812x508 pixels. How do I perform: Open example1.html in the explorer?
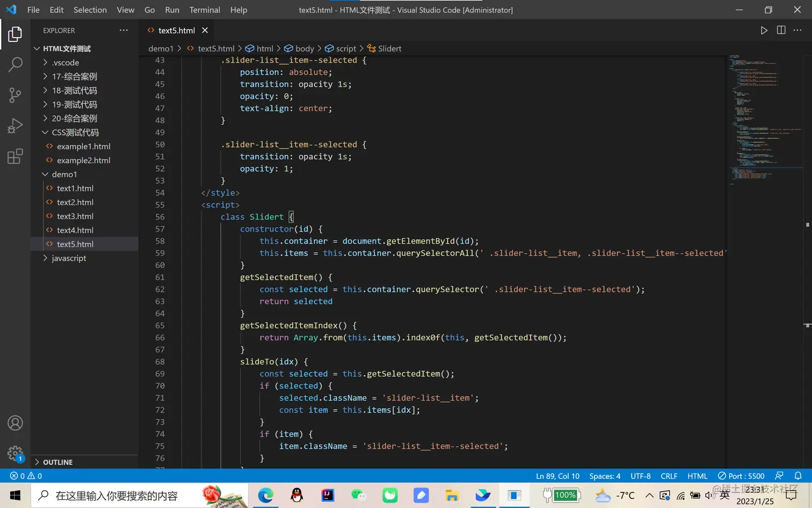point(84,146)
